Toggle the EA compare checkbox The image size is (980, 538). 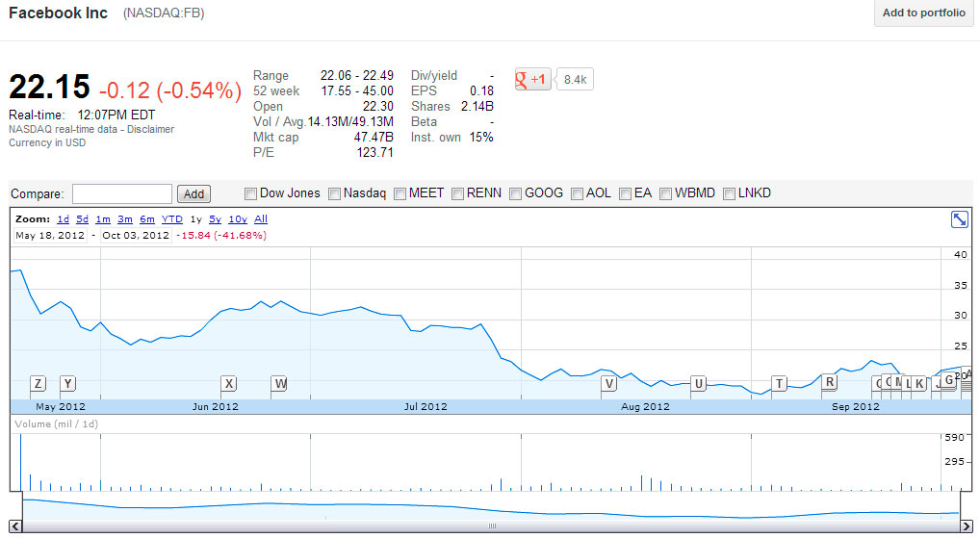click(x=625, y=193)
